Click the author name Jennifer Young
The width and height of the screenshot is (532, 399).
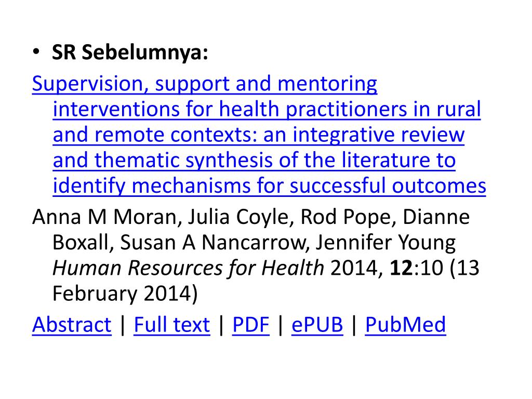[x=385, y=243]
